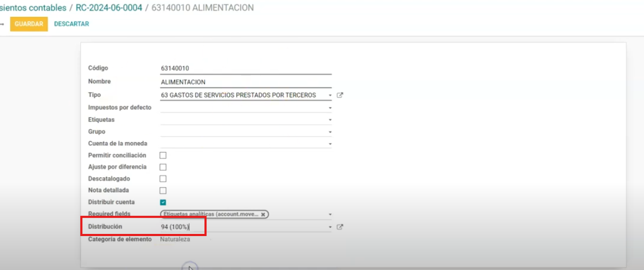This screenshot has width=644, height=270.
Task: Tick the Descatalogado checkbox
Action: [x=163, y=179]
